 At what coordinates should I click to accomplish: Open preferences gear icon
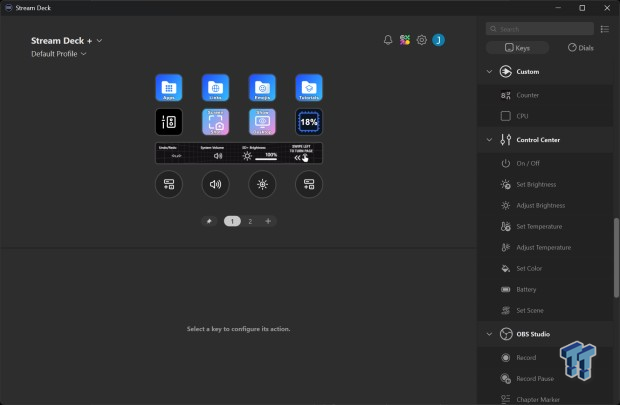tap(422, 40)
